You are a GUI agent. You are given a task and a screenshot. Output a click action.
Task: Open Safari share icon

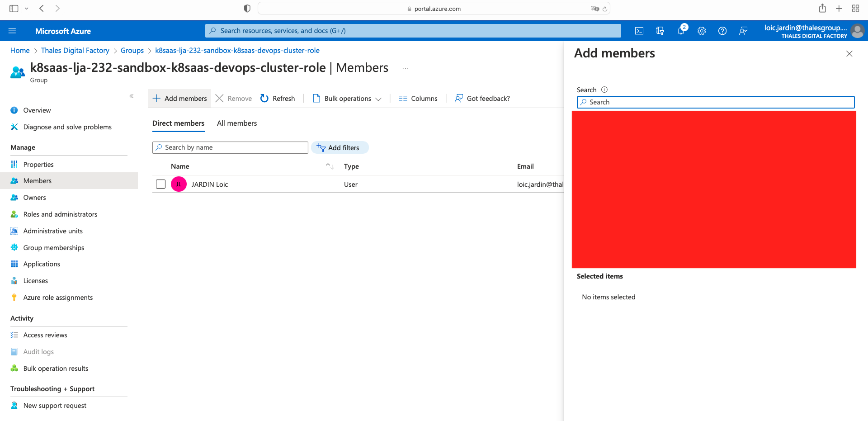tap(822, 8)
